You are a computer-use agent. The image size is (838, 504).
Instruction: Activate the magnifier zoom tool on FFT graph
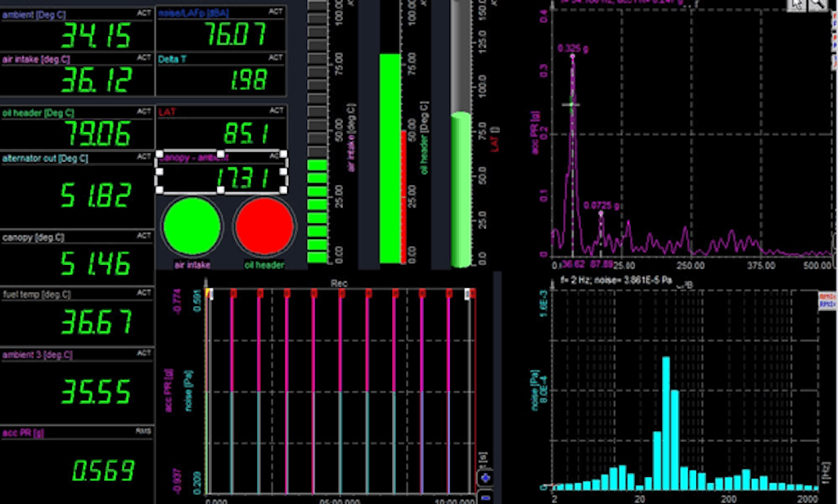(x=818, y=6)
